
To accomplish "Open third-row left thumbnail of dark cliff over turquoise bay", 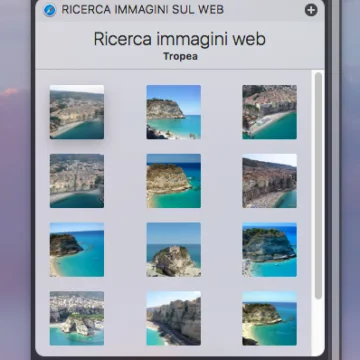I will tap(77, 250).
